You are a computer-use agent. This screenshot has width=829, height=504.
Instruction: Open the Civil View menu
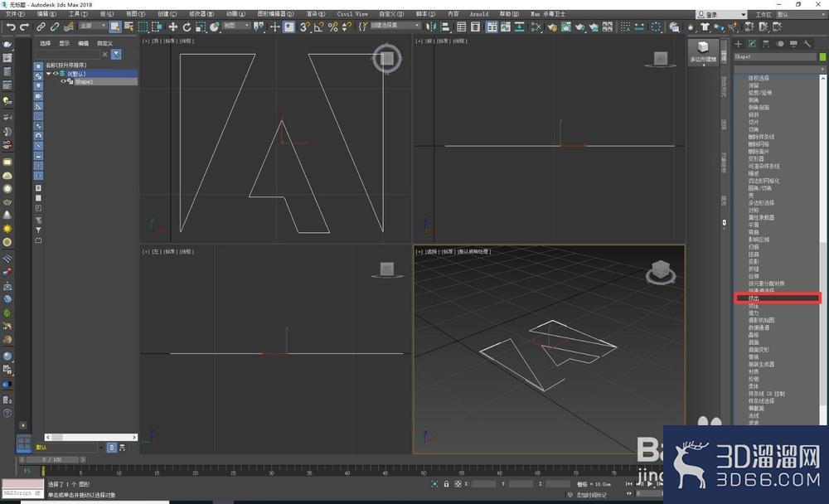click(x=352, y=14)
